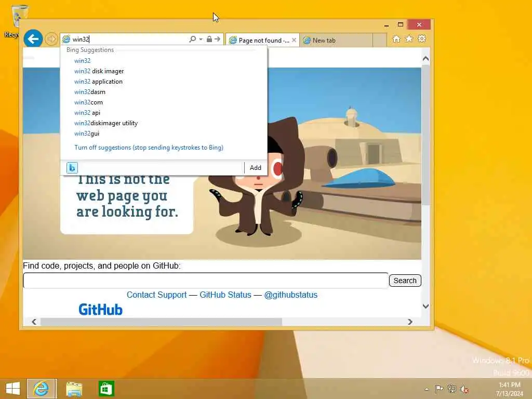Open the Tools gear menu
532x399 pixels.
pos(422,39)
